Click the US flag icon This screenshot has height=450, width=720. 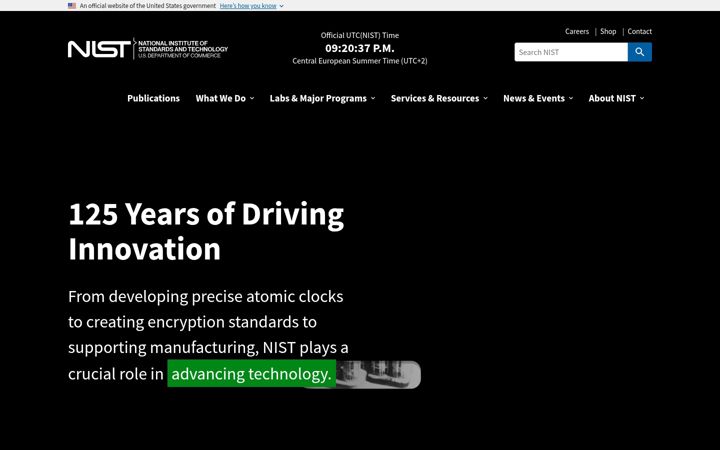(72, 6)
